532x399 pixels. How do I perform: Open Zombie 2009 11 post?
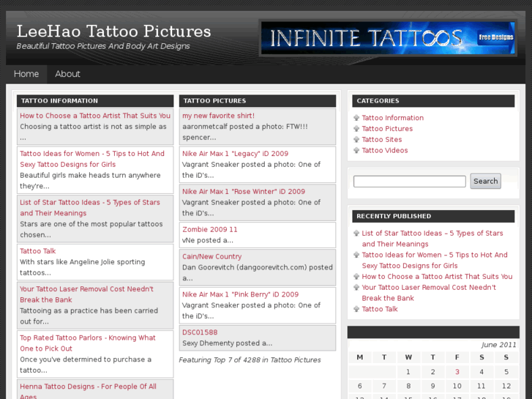(x=210, y=230)
